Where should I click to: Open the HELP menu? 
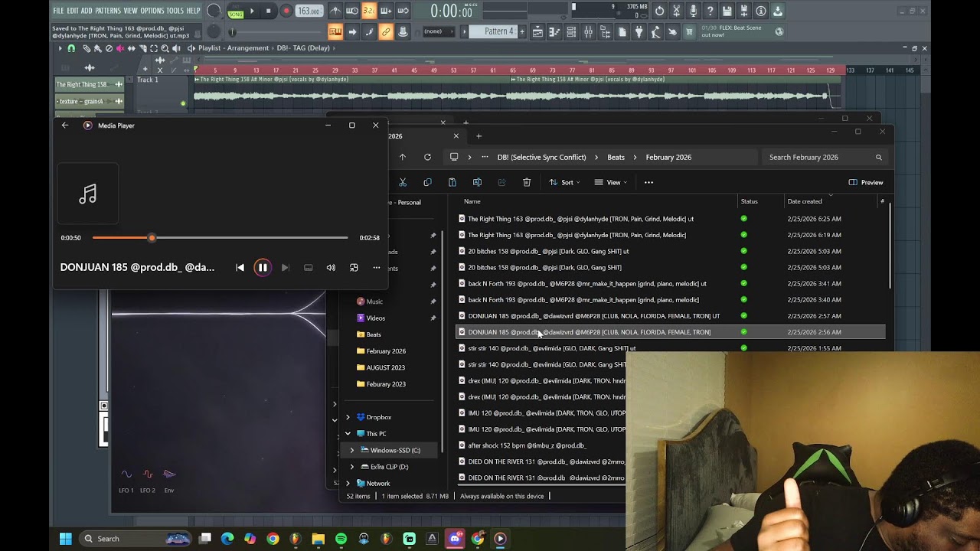193,11
